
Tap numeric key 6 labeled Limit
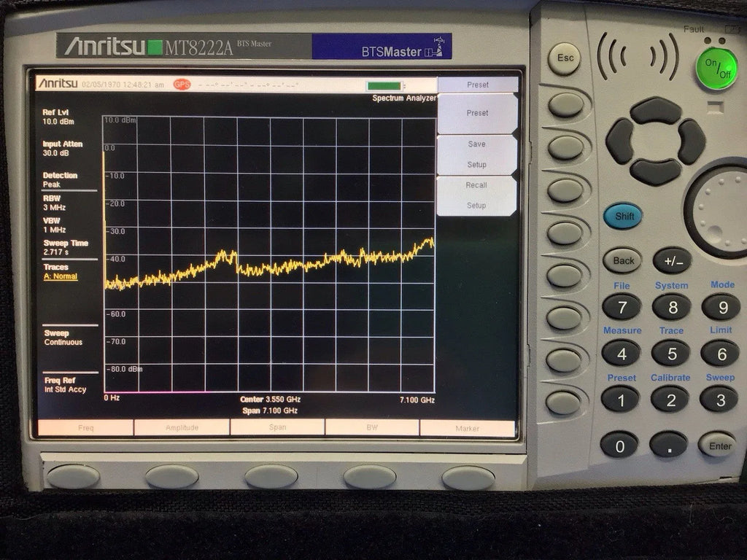coord(720,354)
